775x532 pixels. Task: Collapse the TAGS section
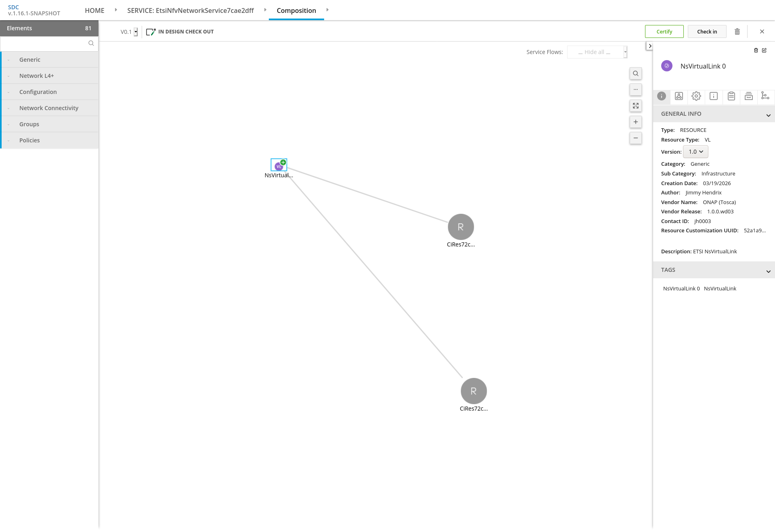point(768,271)
